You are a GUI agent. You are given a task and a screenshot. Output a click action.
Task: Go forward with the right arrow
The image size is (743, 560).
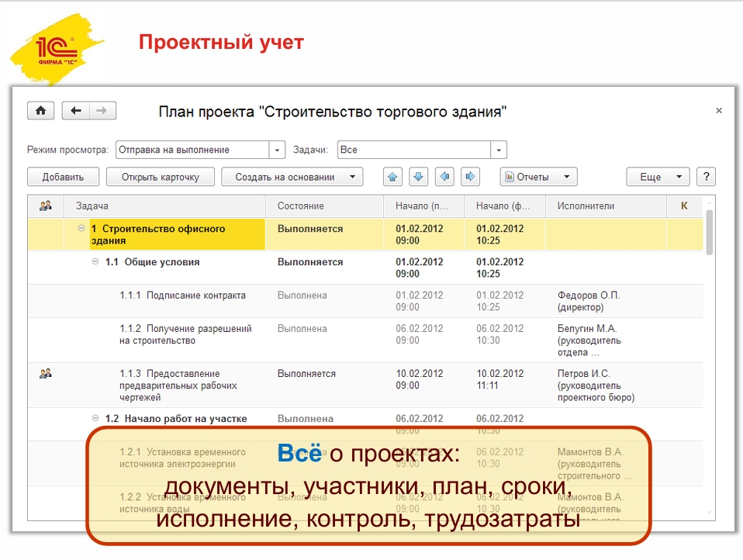(102, 111)
